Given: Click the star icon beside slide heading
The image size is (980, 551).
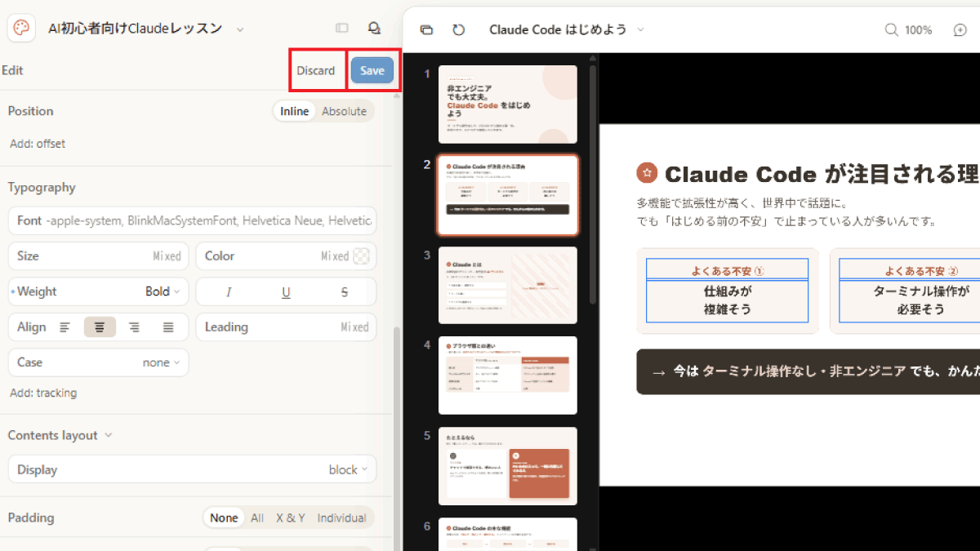Looking at the screenshot, I should tap(647, 173).
